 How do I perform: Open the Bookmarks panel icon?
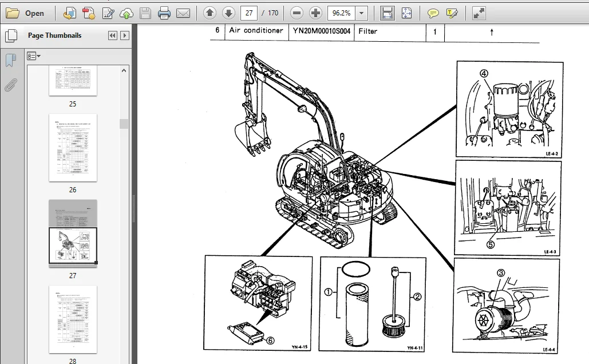pyautogui.click(x=11, y=60)
